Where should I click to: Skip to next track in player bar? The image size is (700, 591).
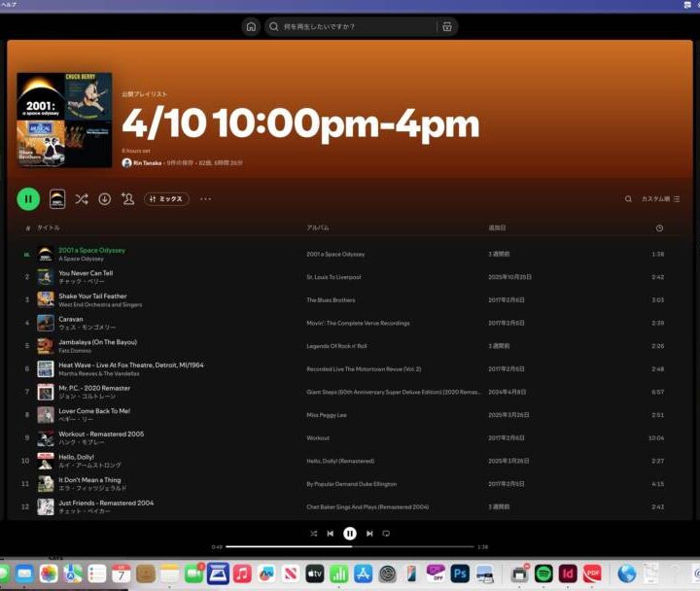pyautogui.click(x=369, y=534)
